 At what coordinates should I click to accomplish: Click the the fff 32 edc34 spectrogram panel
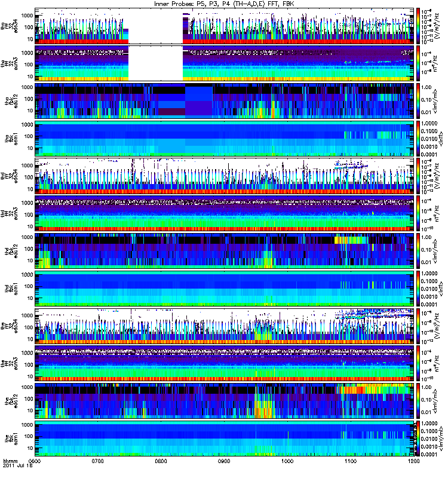tap(225, 326)
